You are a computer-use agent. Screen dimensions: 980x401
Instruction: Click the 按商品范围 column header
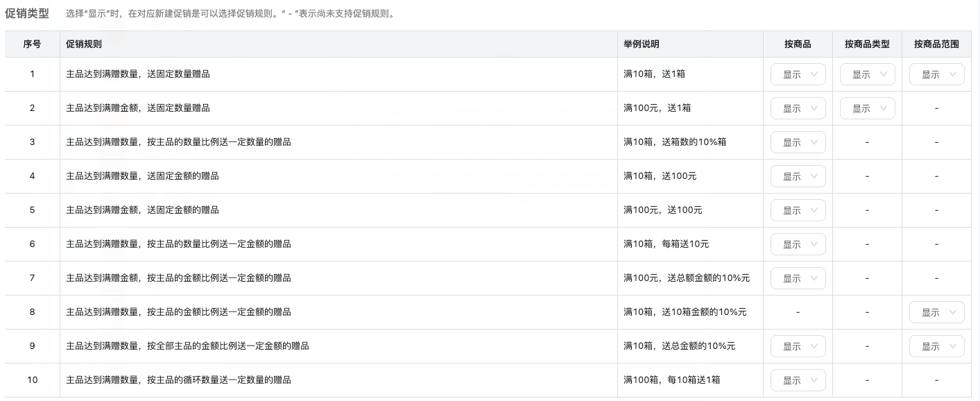coord(936,44)
